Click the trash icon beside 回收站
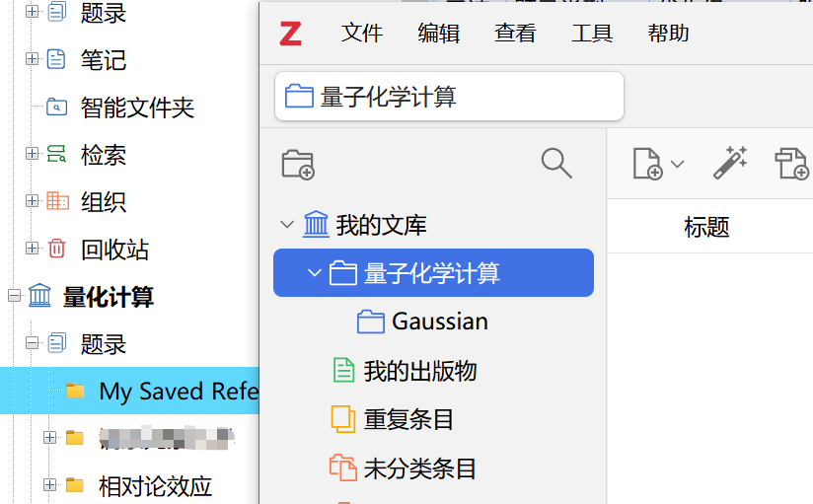The height and width of the screenshot is (504, 813). click(57, 249)
